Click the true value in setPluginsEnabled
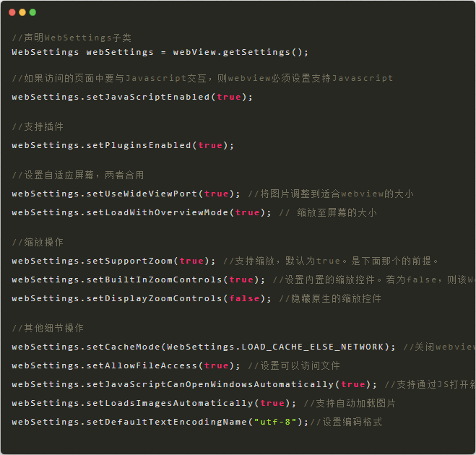Screen dimensions: 476x455 coord(210,145)
